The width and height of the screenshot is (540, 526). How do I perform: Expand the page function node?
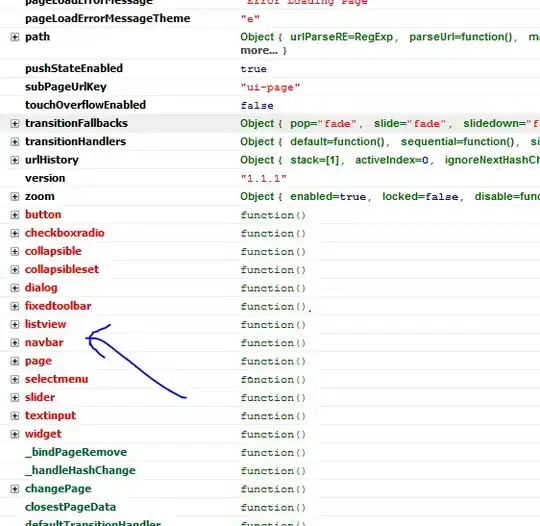click(15, 361)
